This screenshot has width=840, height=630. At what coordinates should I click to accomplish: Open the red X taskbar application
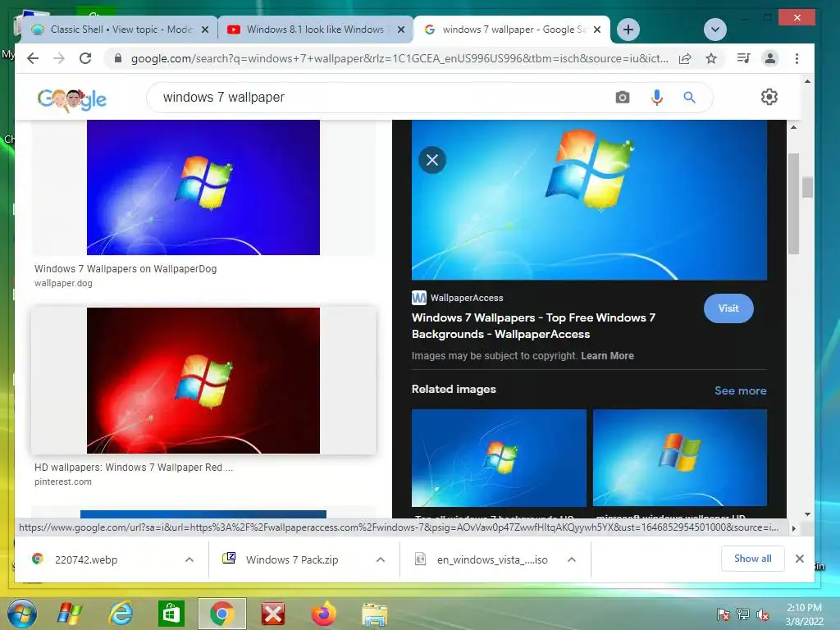(x=273, y=614)
